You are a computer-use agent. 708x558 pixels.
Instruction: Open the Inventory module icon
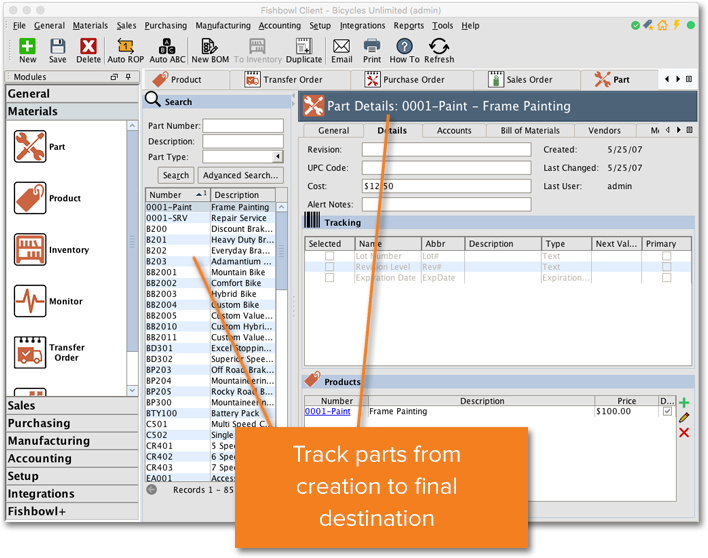(30, 249)
